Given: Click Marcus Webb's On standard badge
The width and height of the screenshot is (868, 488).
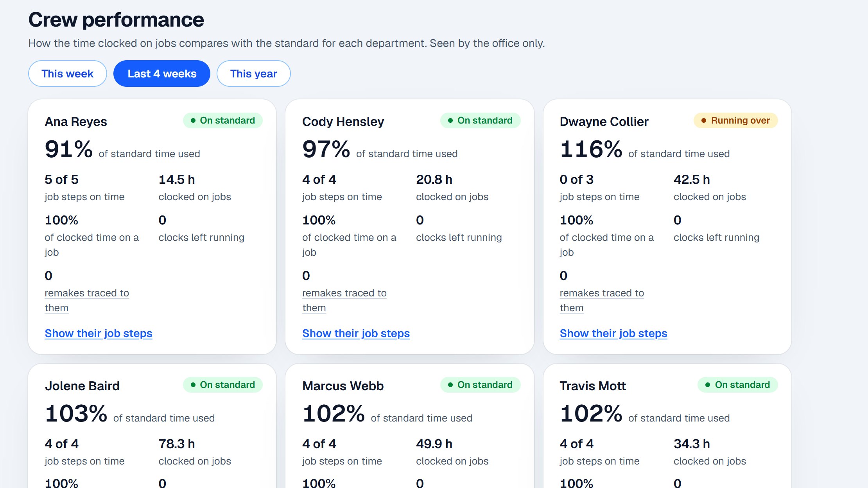Looking at the screenshot, I should pyautogui.click(x=480, y=385).
